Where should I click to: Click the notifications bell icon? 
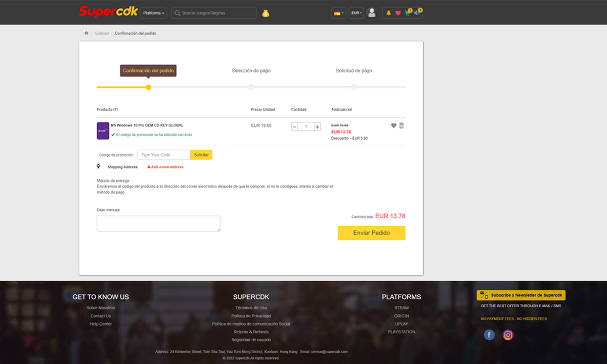(388, 13)
